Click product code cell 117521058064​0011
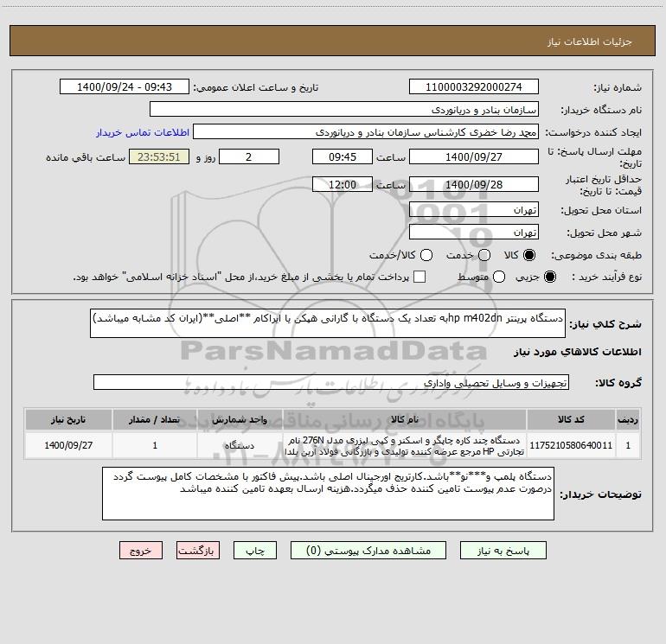 (x=571, y=445)
